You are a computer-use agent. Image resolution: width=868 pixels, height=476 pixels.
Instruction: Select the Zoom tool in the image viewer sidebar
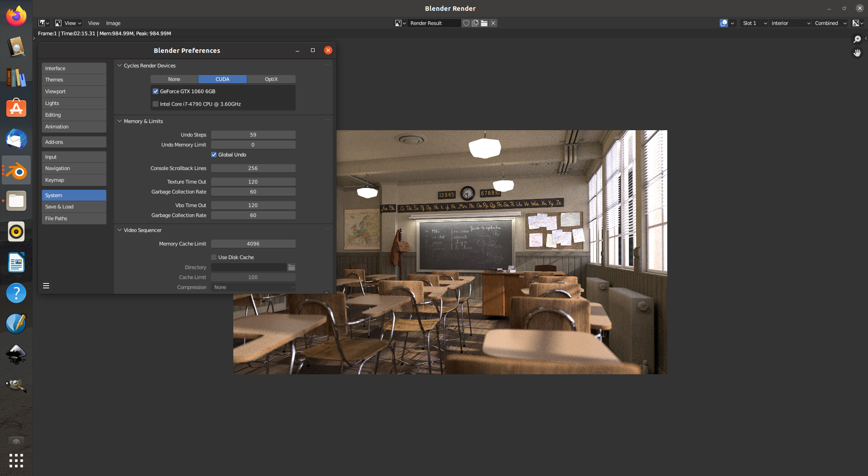[857, 39]
